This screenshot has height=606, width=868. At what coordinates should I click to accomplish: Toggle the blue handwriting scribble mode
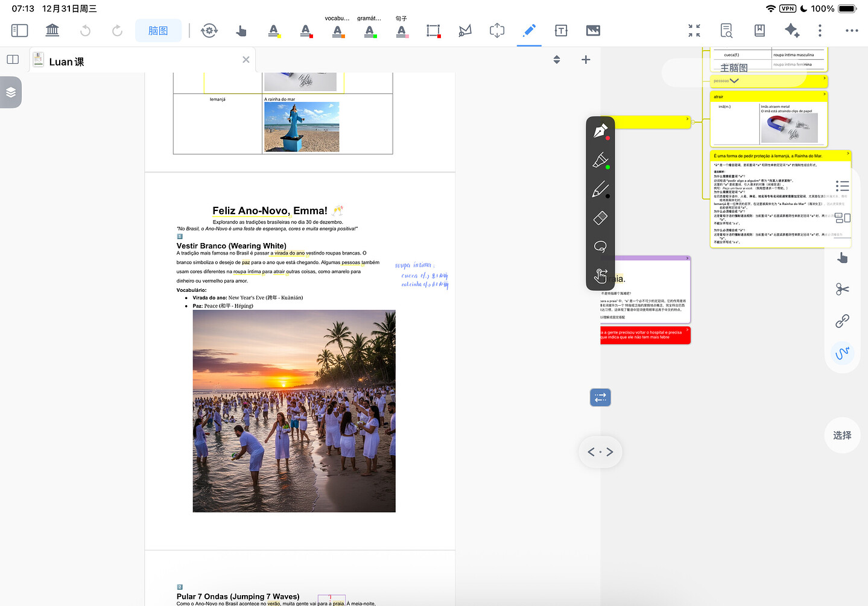pyautogui.click(x=842, y=353)
